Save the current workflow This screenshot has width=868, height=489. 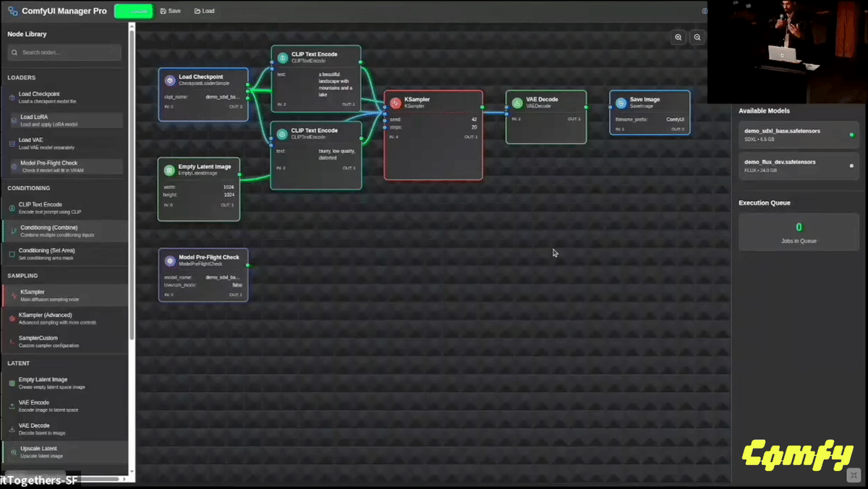(x=171, y=11)
